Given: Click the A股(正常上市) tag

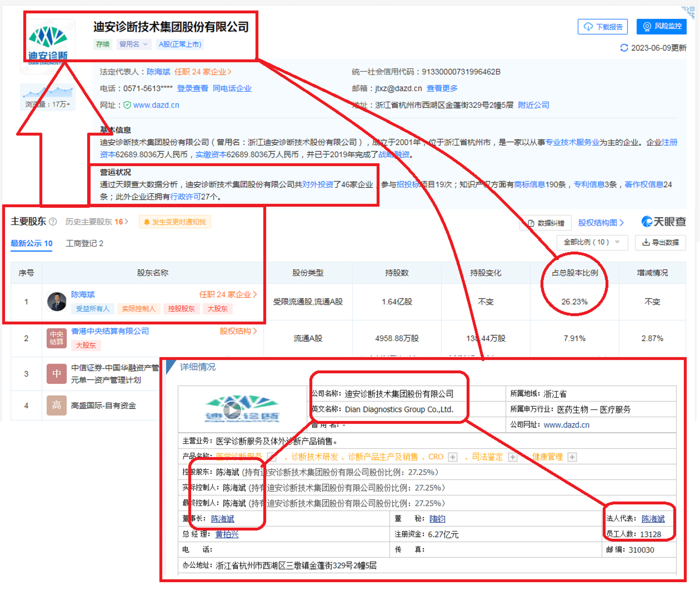Looking at the screenshot, I should click(x=180, y=44).
